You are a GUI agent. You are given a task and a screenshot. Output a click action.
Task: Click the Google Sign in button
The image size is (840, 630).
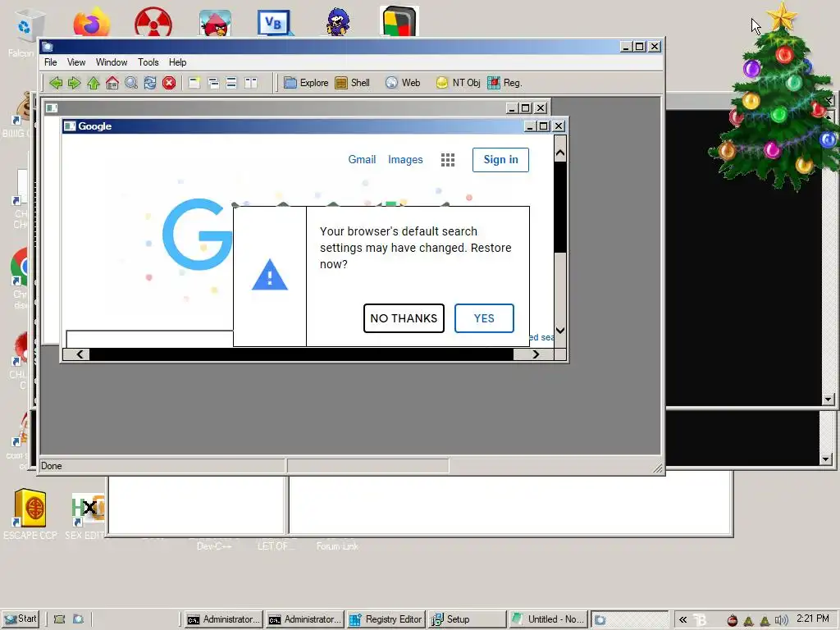pos(500,160)
